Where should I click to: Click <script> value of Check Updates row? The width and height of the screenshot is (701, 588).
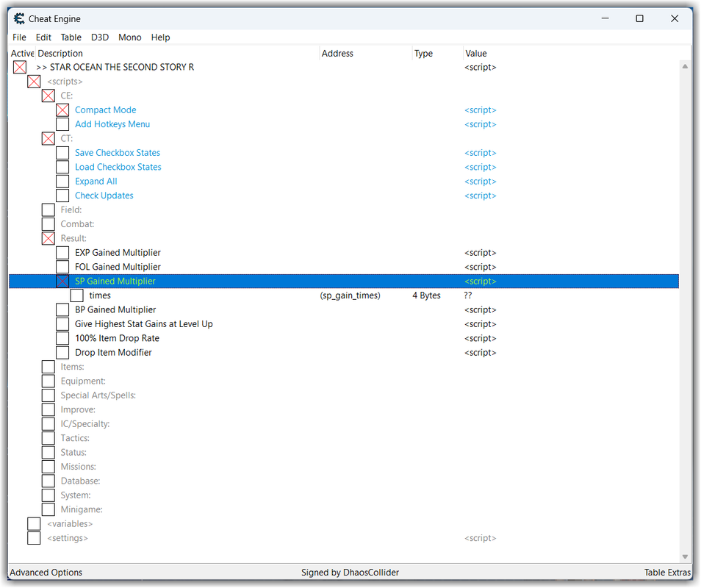pos(480,196)
